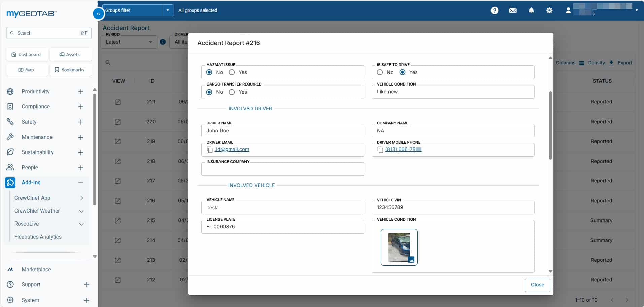This screenshot has width=644, height=307.
Task: Open the Dashboard tab in the sidebar
Action: (x=27, y=54)
